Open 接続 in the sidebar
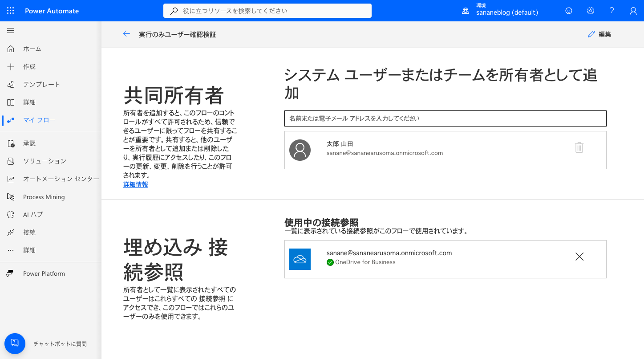 (x=29, y=232)
